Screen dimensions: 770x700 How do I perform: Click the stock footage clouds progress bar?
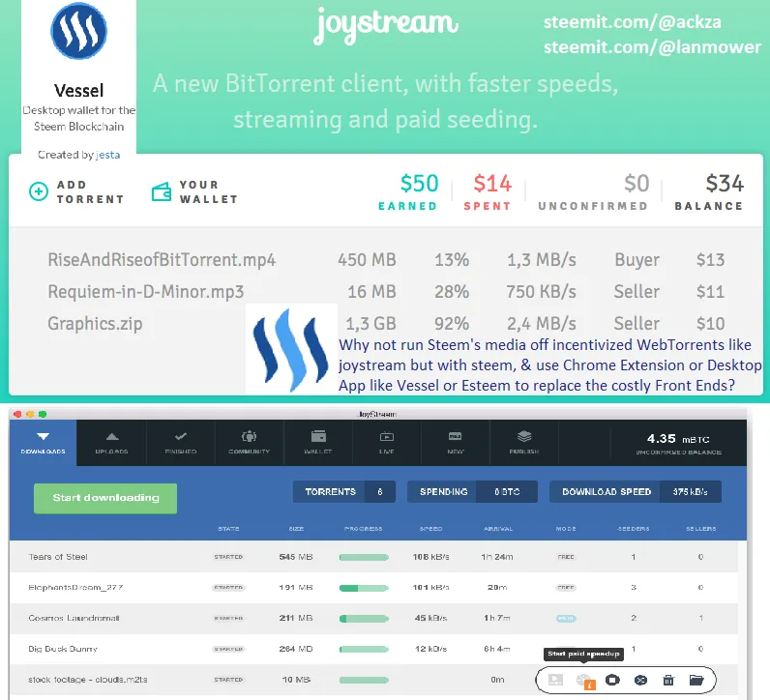pos(364,680)
